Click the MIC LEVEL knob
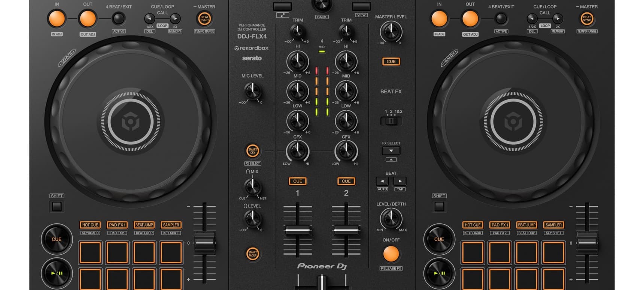The width and height of the screenshot is (644, 290). click(252, 91)
